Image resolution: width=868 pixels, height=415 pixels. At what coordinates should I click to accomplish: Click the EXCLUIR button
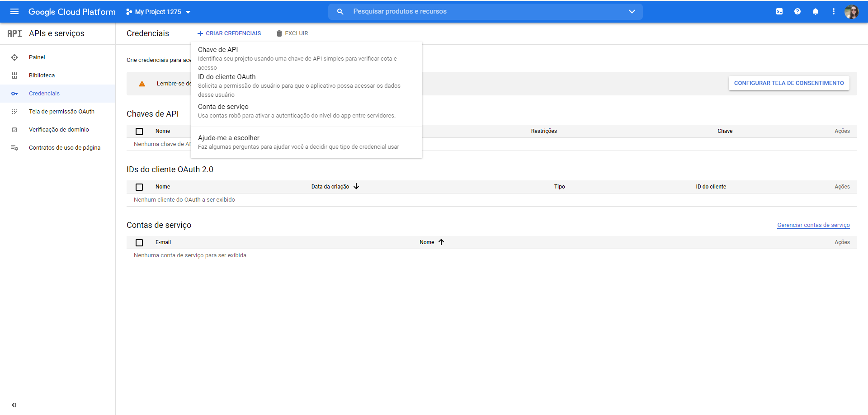coord(292,33)
